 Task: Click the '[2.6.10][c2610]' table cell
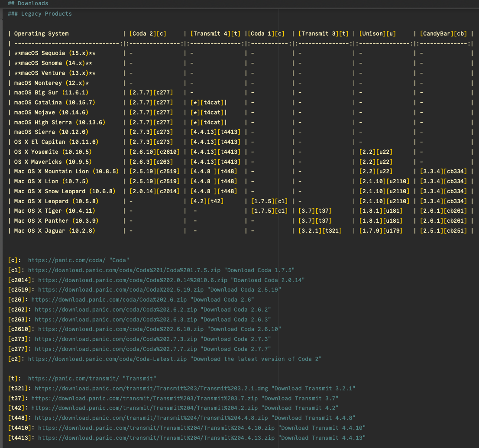[x=155, y=152]
